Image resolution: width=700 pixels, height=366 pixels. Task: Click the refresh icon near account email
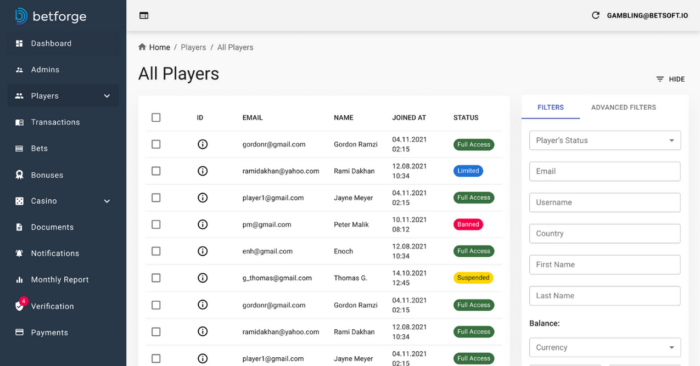pyautogui.click(x=596, y=15)
